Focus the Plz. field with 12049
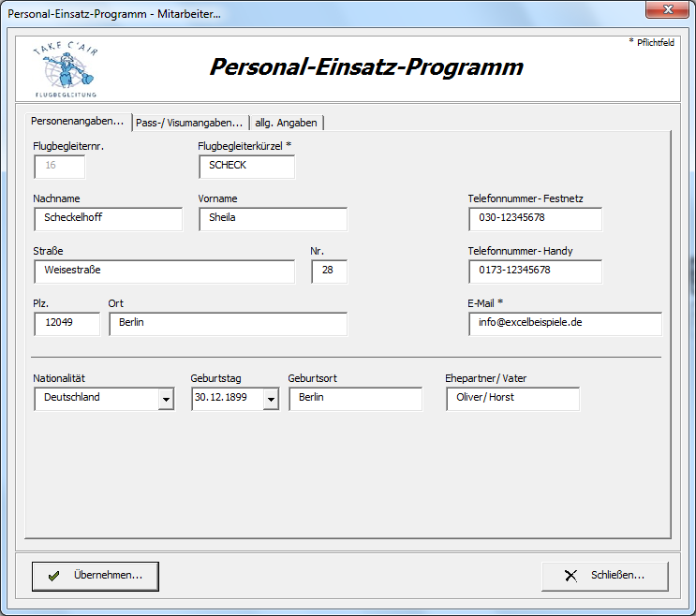This screenshot has height=616, width=696. [67, 323]
